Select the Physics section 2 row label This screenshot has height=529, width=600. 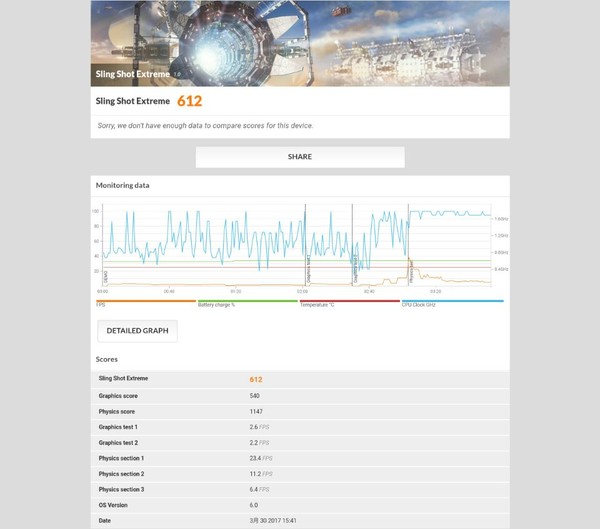tap(121, 474)
